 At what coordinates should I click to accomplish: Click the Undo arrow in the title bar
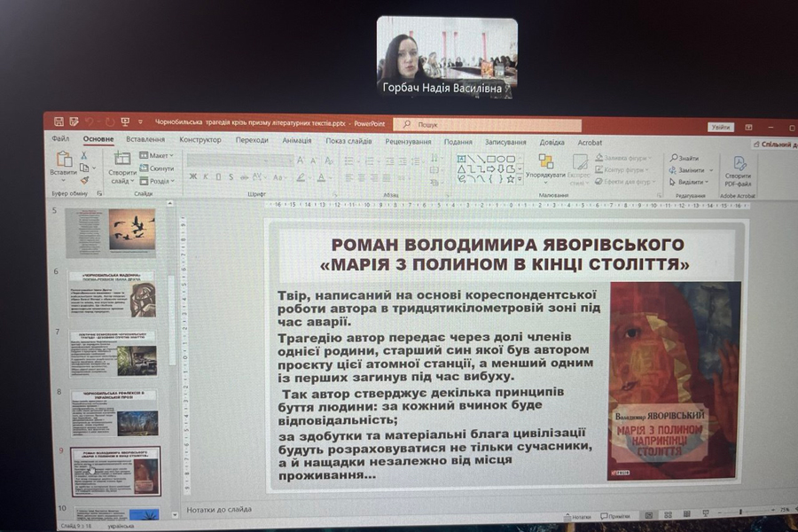pyautogui.click(x=90, y=121)
